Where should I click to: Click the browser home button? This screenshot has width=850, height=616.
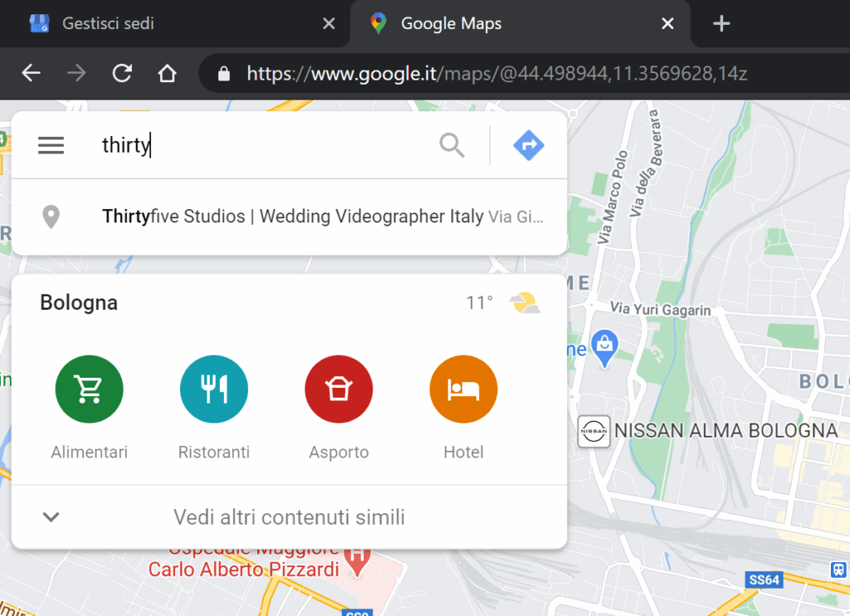coord(167,74)
